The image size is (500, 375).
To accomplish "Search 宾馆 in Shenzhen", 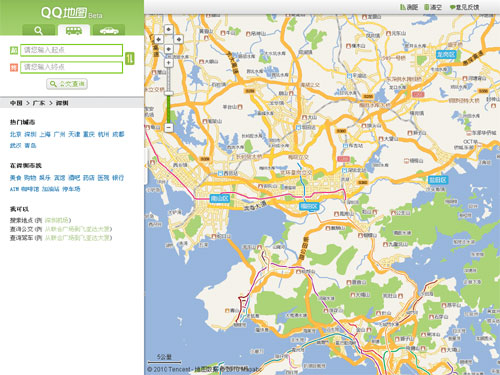I will (60, 178).
